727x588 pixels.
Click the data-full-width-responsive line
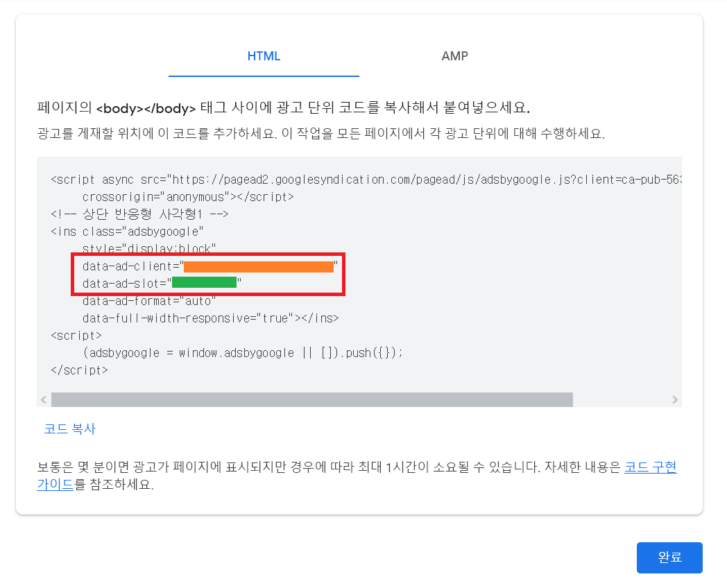point(210,318)
